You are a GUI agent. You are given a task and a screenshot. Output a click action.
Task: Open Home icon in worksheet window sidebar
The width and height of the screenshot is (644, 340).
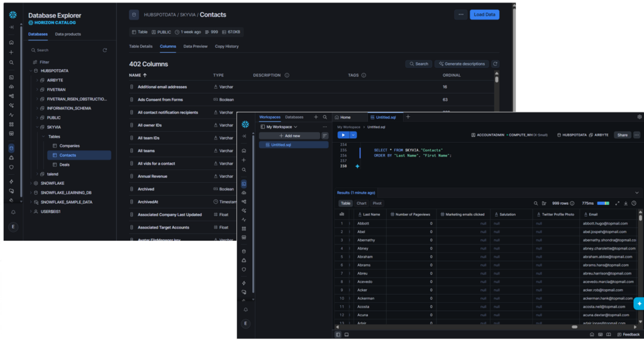(x=244, y=151)
